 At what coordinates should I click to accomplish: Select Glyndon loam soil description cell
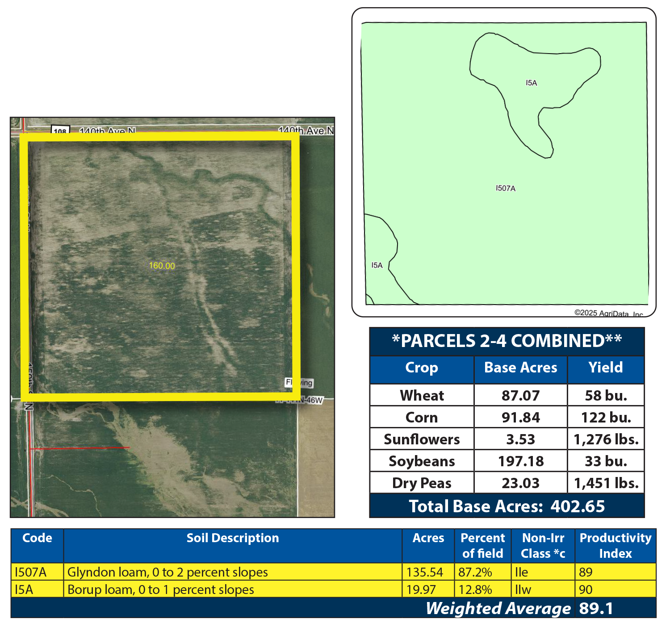(x=167, y=572)
